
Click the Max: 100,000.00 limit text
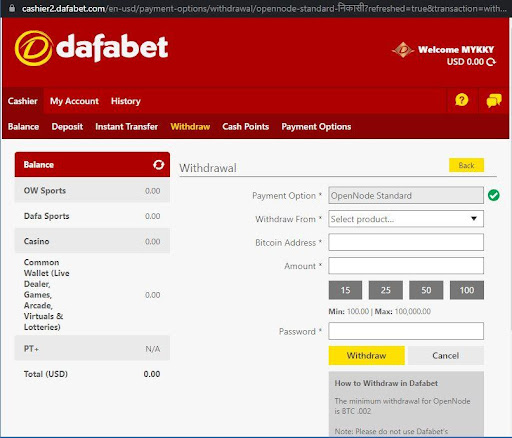coord(403,311)
